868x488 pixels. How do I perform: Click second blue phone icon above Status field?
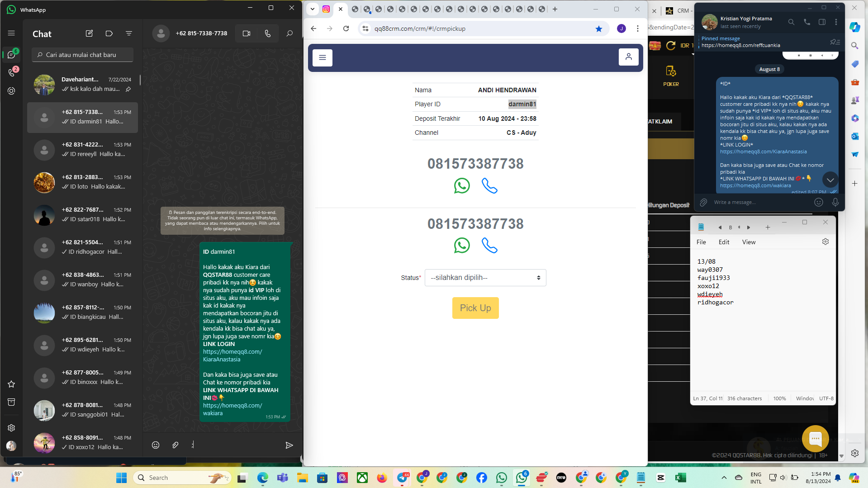click(489, 246)
